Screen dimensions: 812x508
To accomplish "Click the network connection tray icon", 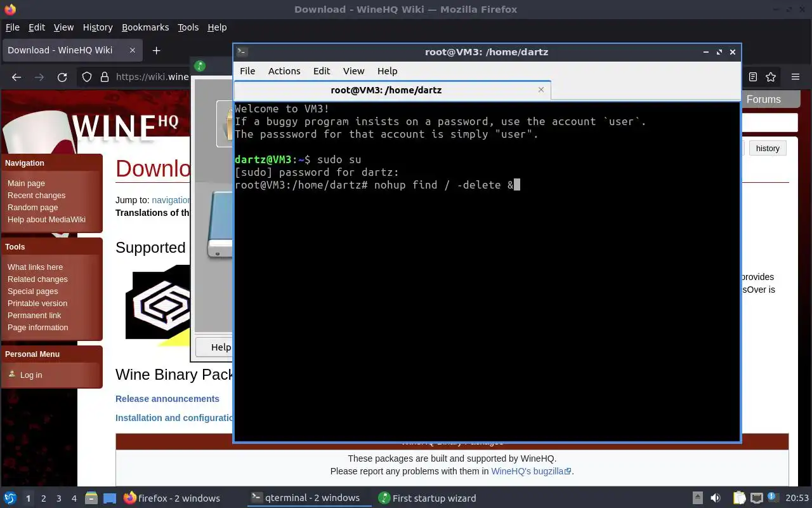I will [x=757, y=498].
